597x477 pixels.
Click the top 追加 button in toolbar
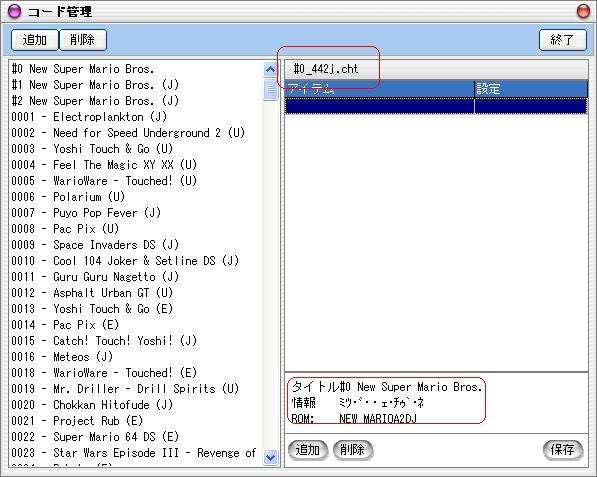[x=35, y=40]
